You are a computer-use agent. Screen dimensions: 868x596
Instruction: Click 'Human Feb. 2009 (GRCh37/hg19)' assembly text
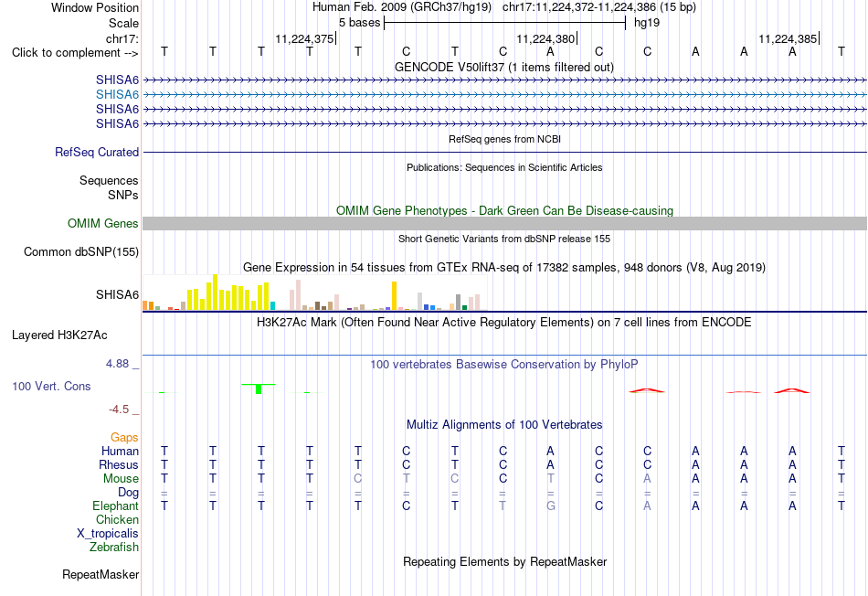pyautogui.click(x=402, y=7)
